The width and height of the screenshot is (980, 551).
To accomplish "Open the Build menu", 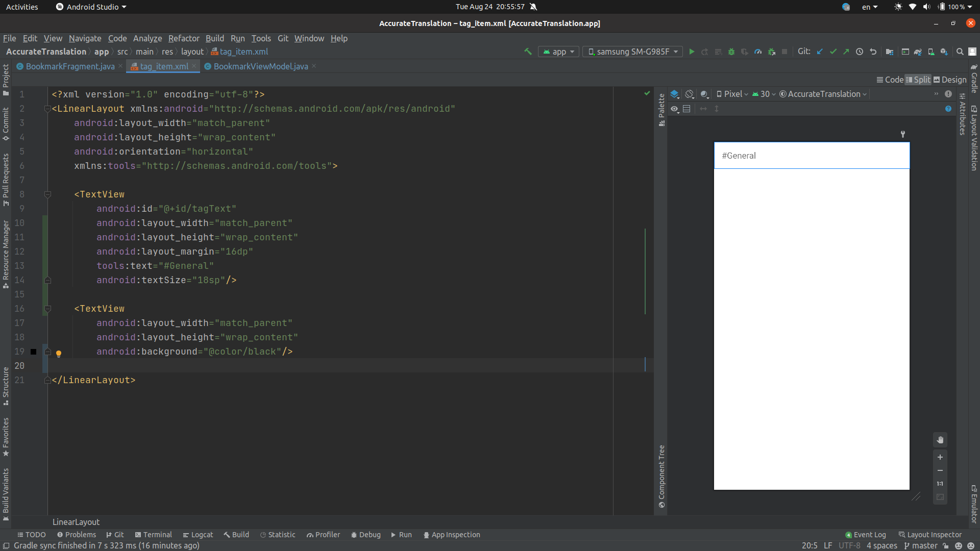I will point(215,38).
